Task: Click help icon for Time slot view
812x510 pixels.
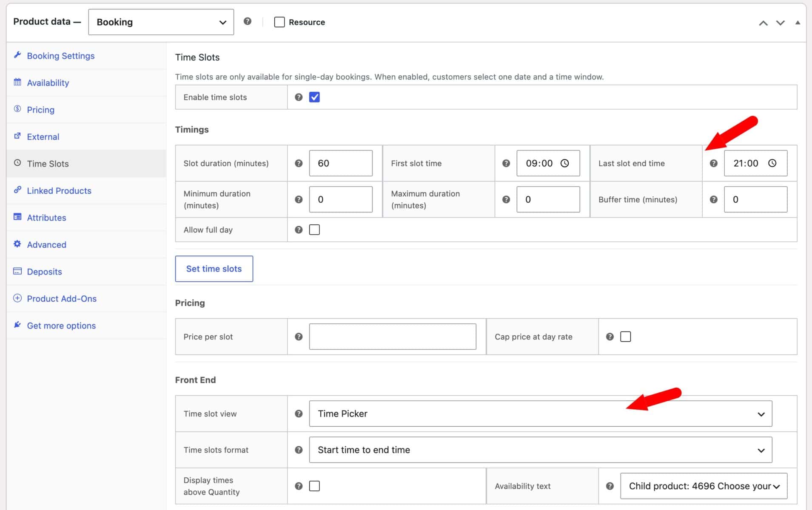Action: click(299, 414)
